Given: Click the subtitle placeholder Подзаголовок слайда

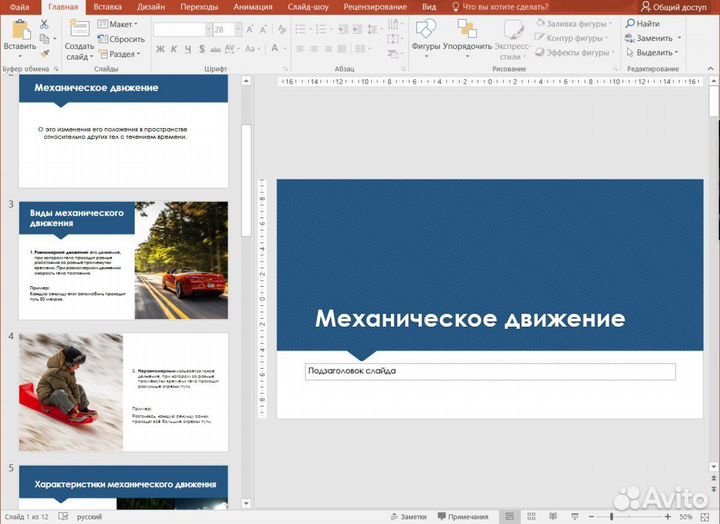Looking at the screenshot, I should tap(490, 372).
